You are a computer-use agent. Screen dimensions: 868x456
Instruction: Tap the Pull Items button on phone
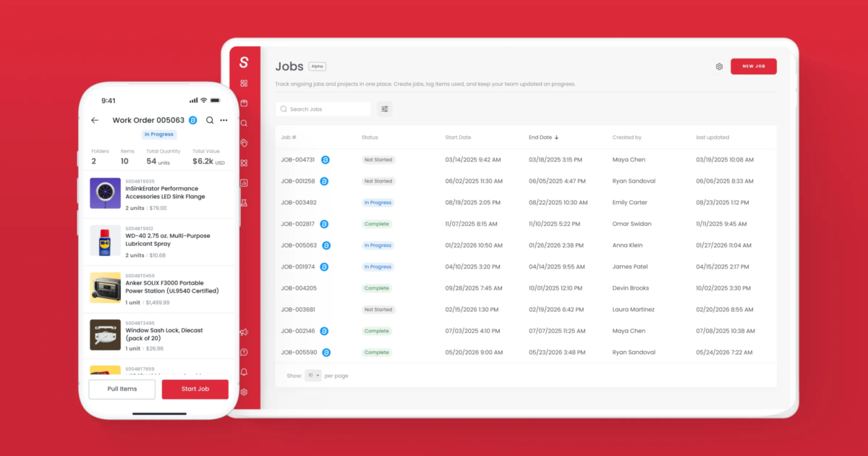[122, 389]
